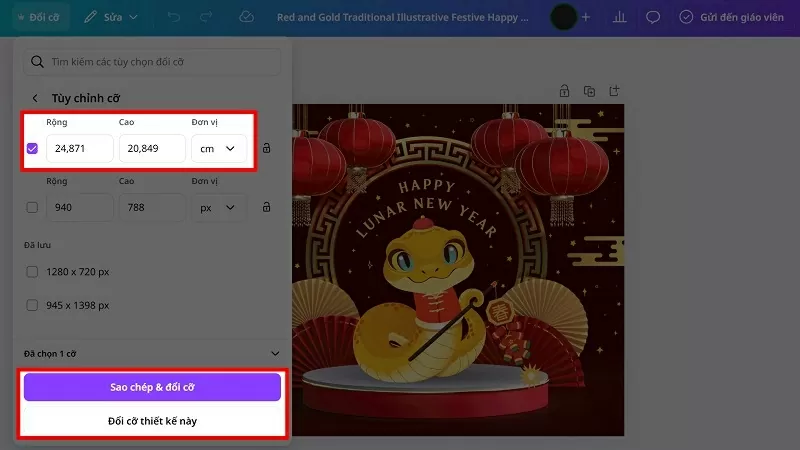This screenshot has height=450, width=800.
Task: Open the px unit dropdown
Action: [x=219, y=208]
